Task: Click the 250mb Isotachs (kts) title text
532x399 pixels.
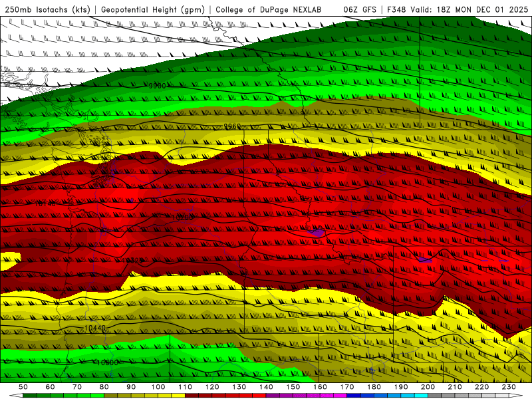Action: tap(47, 10)
